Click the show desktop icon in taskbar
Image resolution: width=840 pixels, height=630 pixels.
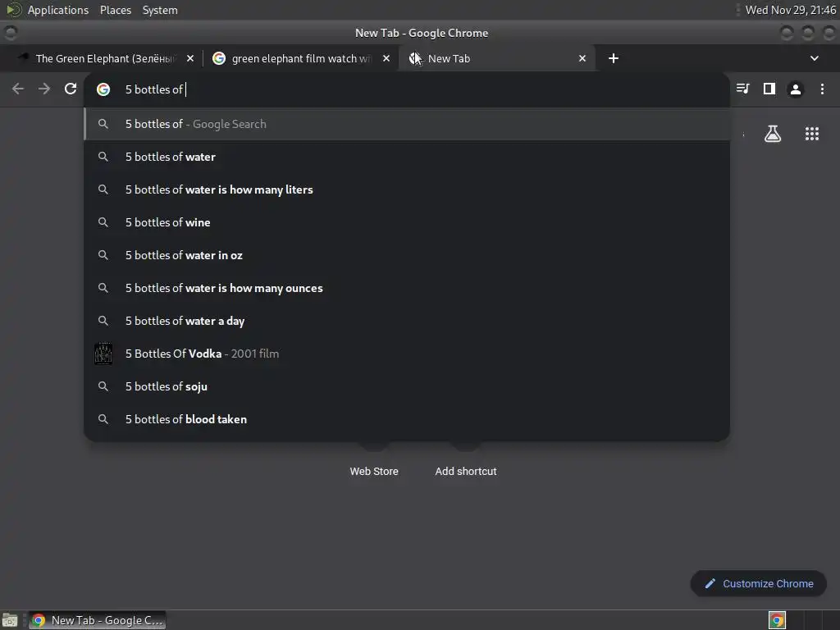tap(10, 620)
